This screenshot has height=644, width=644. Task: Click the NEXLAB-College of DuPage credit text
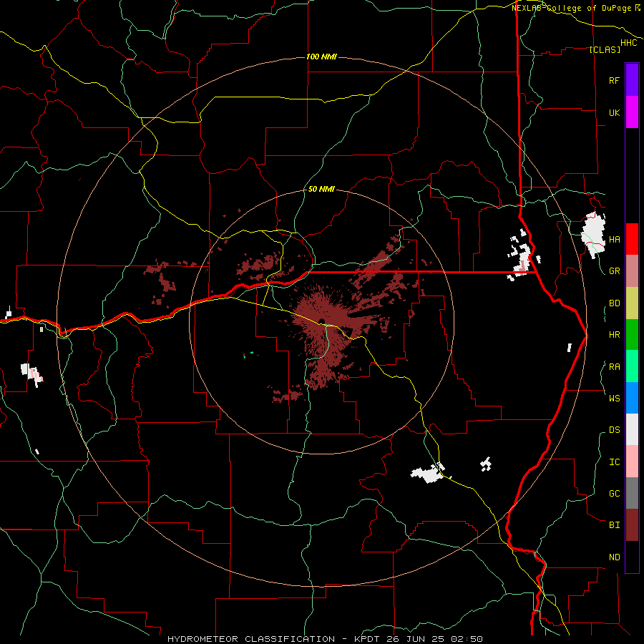click(x=575, y=7)
